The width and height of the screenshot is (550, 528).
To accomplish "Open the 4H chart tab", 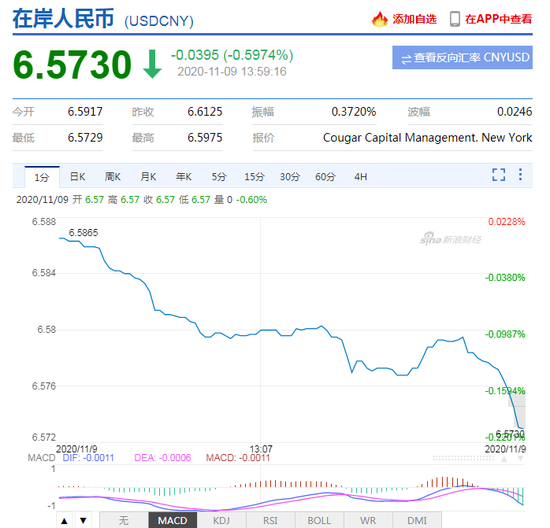I will pyautogui.click(x=361, y=176).
